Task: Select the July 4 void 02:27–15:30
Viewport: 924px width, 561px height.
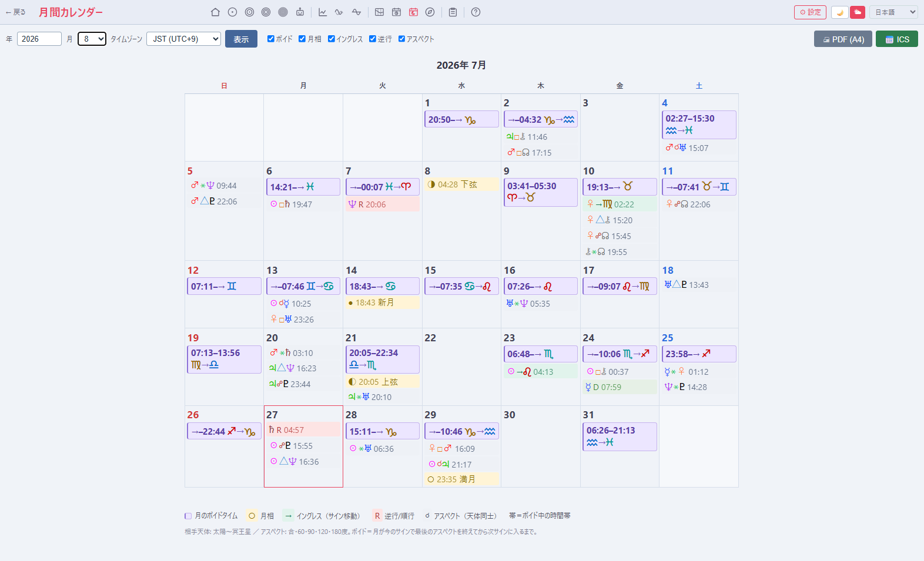Action: (699, 125)
